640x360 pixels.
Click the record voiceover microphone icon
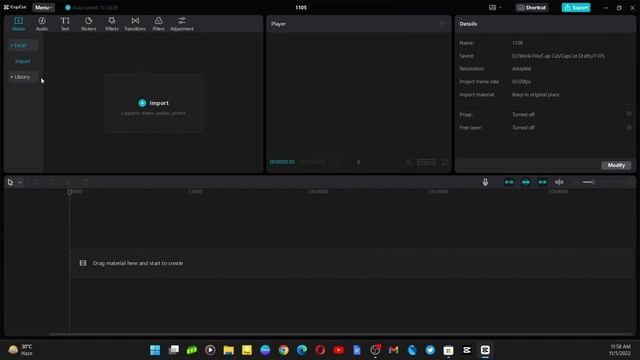click(x=485, y=182)
